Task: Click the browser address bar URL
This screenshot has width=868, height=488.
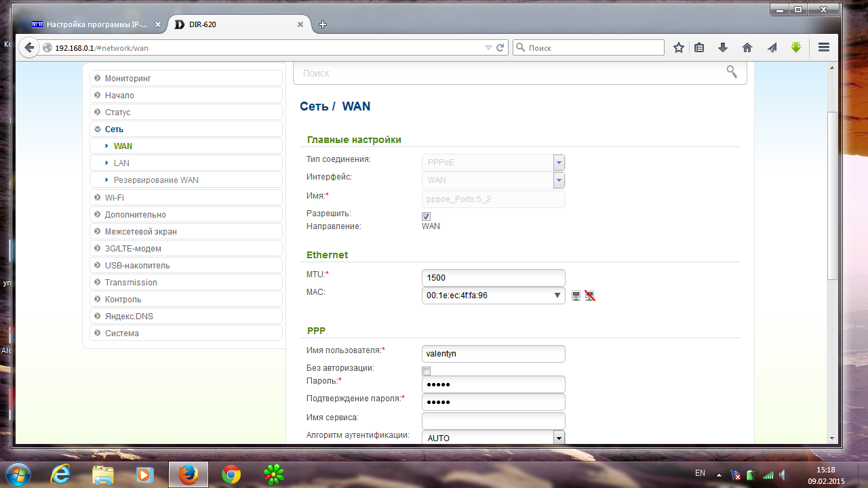Action: click(x=102, y=48)
